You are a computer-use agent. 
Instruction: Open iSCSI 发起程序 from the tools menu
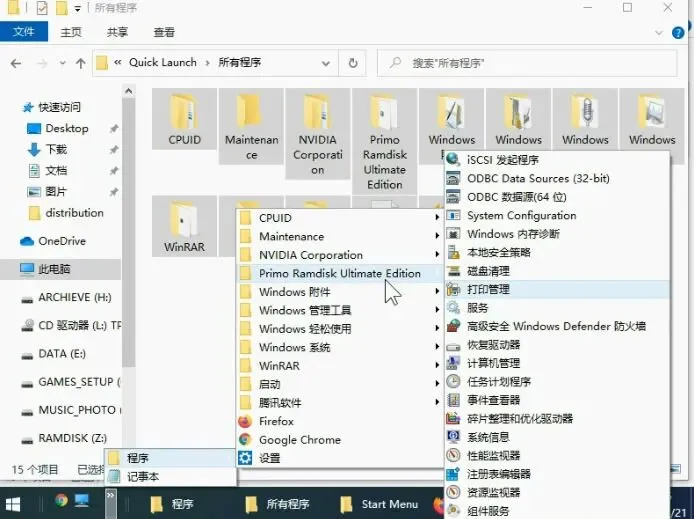pyautogui.click(x=557, y=160)
